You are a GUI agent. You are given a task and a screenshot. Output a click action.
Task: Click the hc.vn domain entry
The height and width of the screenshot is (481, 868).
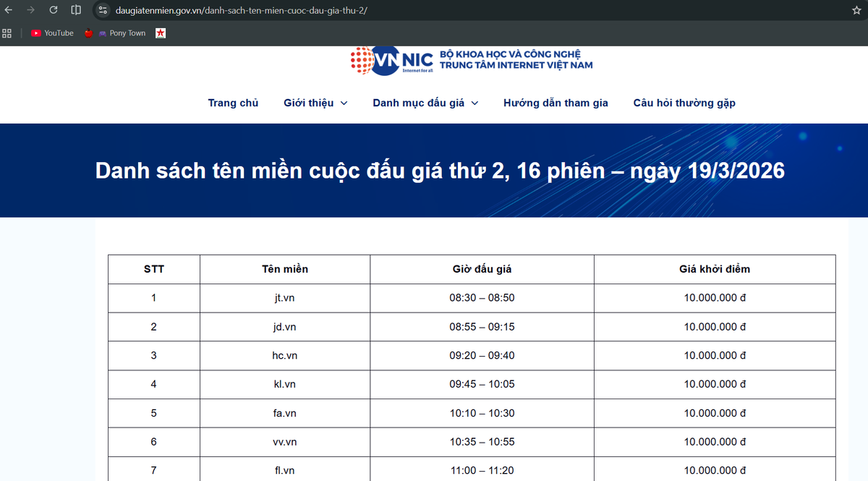pos(285,355)
